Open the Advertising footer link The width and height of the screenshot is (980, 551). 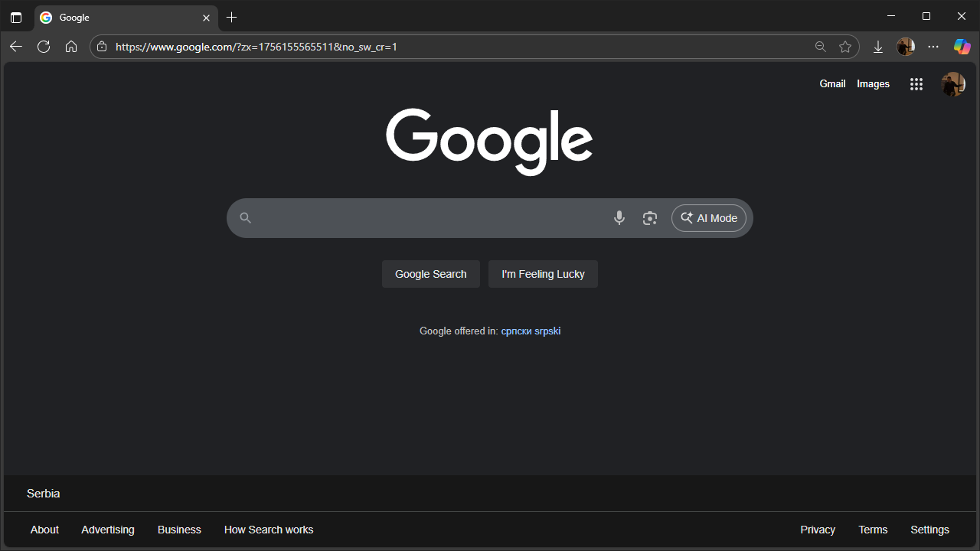point(108,530)
